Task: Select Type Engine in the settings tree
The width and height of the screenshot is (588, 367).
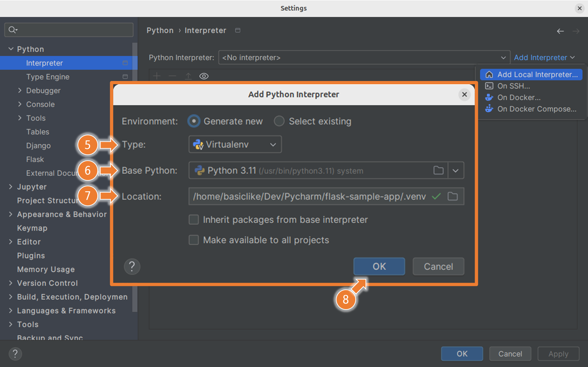Action: 48,77
